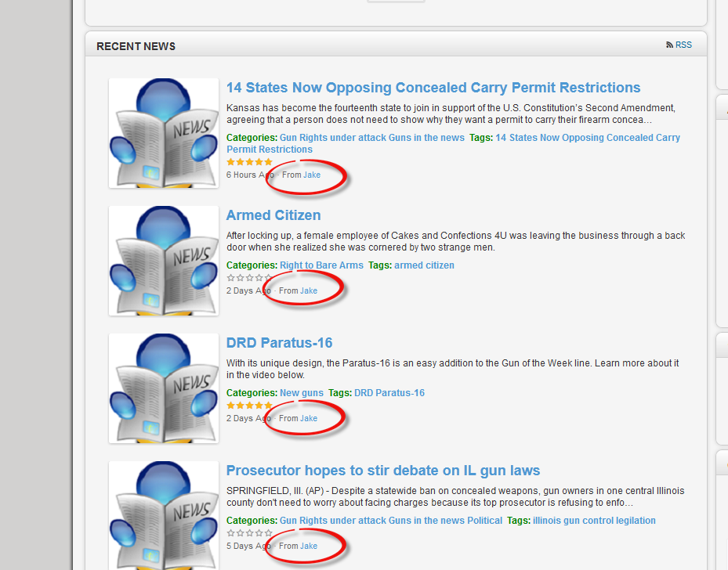Open the 'DRD Paratus-16' tag link
Screen dimensions: 728x570
[389, 393]
